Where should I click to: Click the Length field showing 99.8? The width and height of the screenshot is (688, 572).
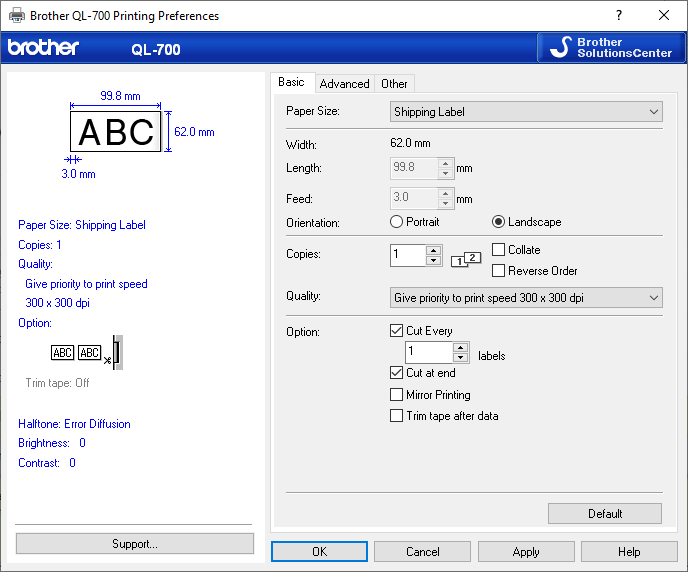(414, 168)
